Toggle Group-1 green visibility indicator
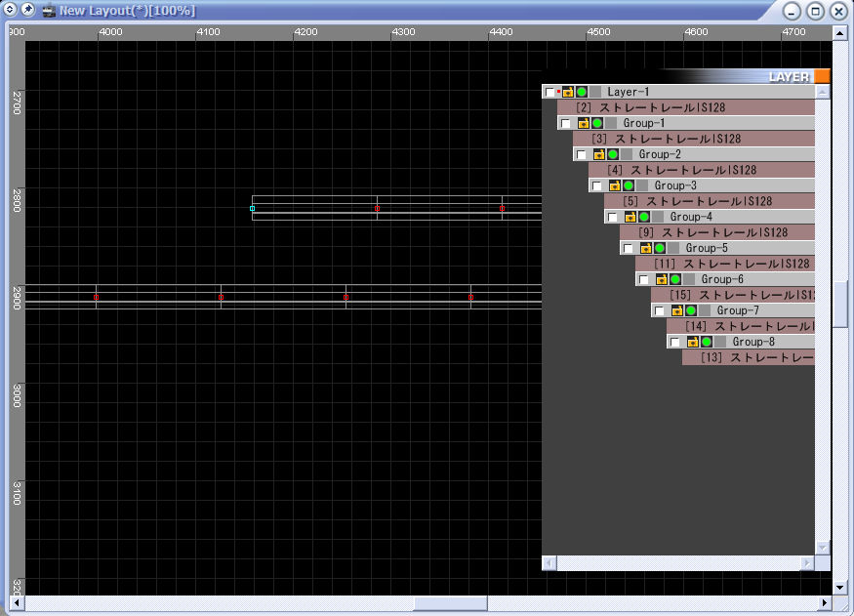854x616 pixels. (x=597, y=123)
